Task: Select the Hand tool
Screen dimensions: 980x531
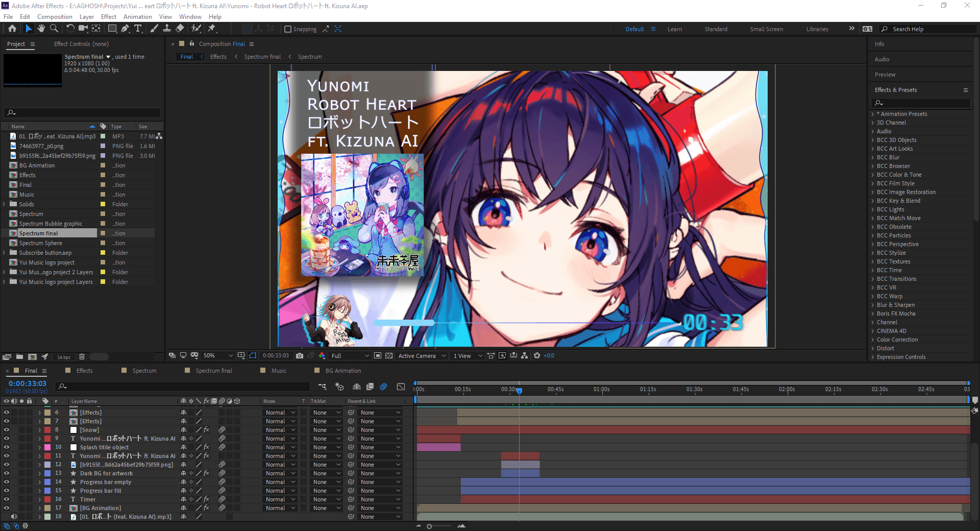Action: 41,29
